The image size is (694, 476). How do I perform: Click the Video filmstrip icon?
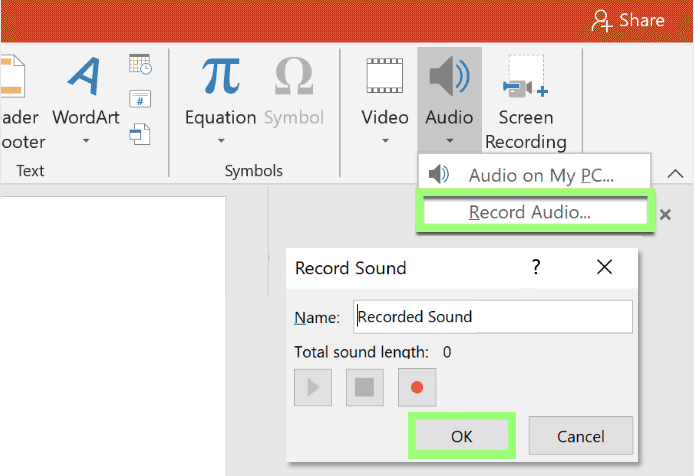(x=385, y=76)
